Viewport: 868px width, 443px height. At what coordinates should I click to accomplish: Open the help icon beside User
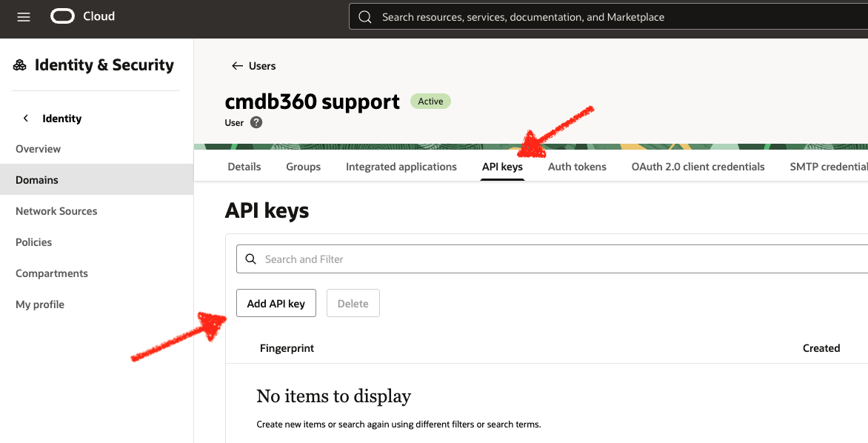click(256, 122)
